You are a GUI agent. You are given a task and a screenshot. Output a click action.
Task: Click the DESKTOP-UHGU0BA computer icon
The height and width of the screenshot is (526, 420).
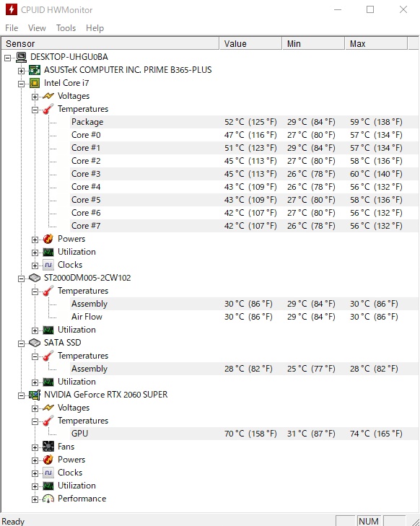(x=21, y=57)
